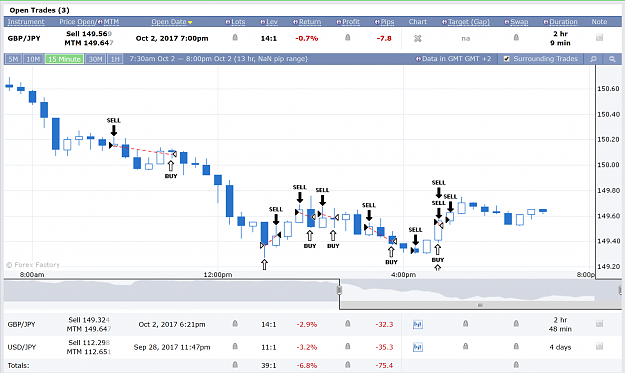This screenshot has width=625, height=373.
Task: Click the info icon beside Data in GMT
Action: [418, 59]
